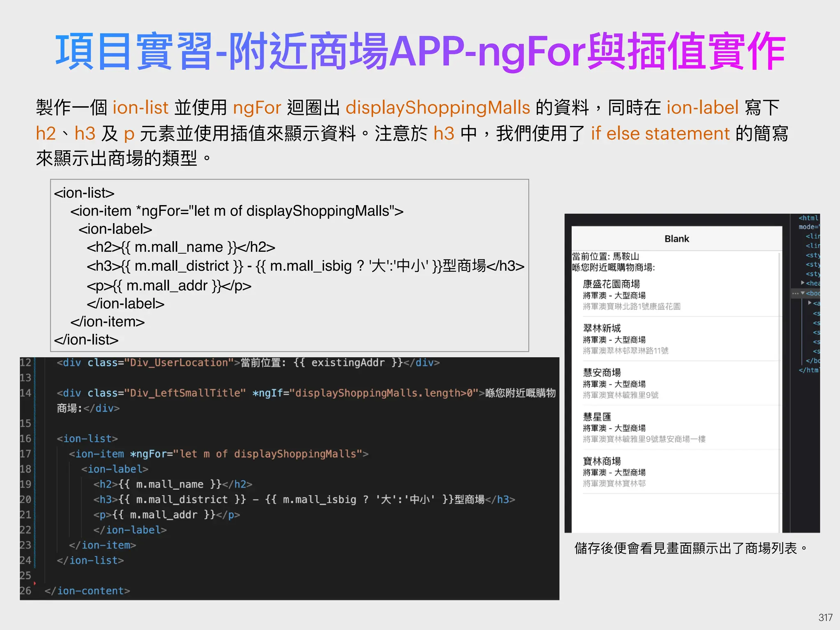This screenshot has height=630, width=840.
Task: Click <p>{{ m.mall_addr }}</p> in the white code box
Action: 169,285
